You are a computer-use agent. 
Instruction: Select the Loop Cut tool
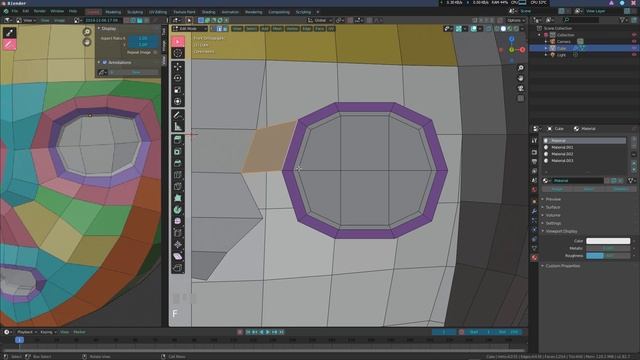[178, 175]
